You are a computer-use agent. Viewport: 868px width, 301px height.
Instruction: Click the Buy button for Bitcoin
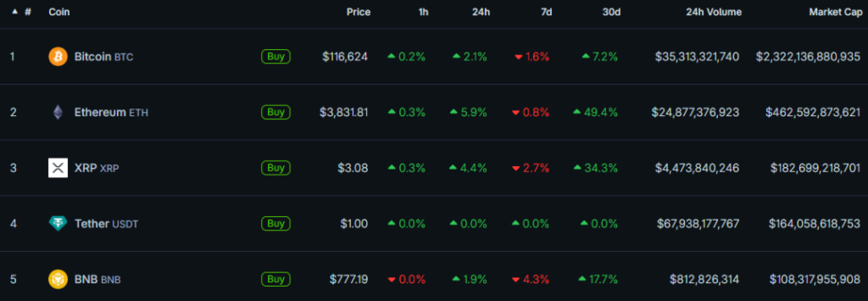click(x=275, y=57)
